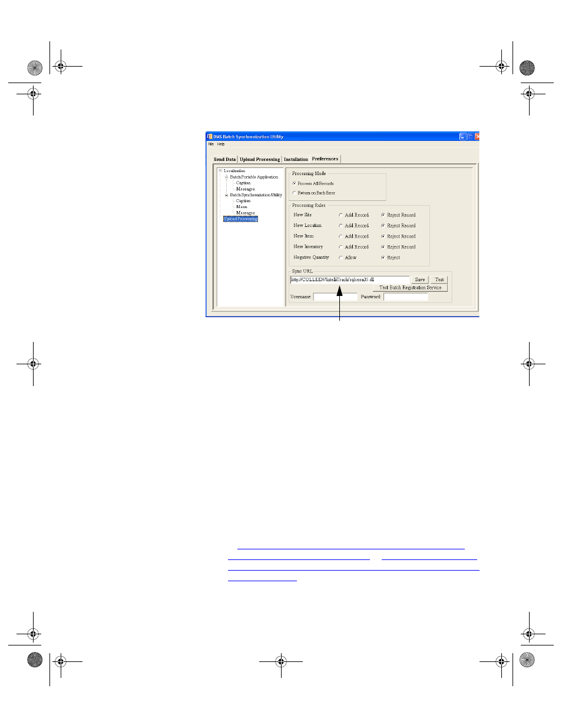This screenshot has height=728, width=562.
Task: Select Menu under Batch Synchronization Utility
Action: (242, 207)
